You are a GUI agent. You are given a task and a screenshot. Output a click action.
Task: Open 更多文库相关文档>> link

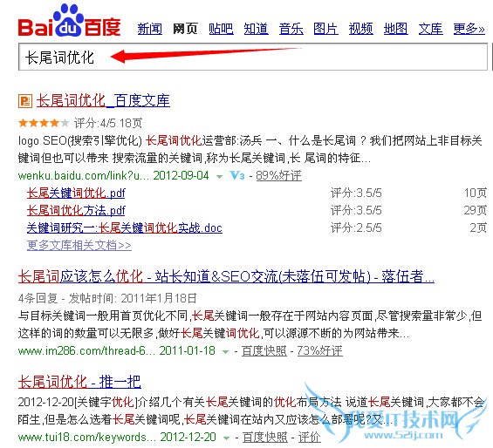(x=79, y=245)
